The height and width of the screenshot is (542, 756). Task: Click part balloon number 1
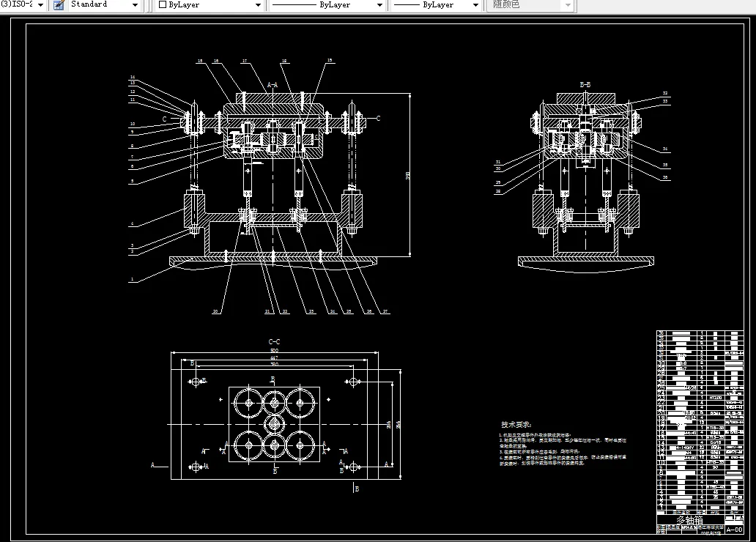(x=132, y=279)
